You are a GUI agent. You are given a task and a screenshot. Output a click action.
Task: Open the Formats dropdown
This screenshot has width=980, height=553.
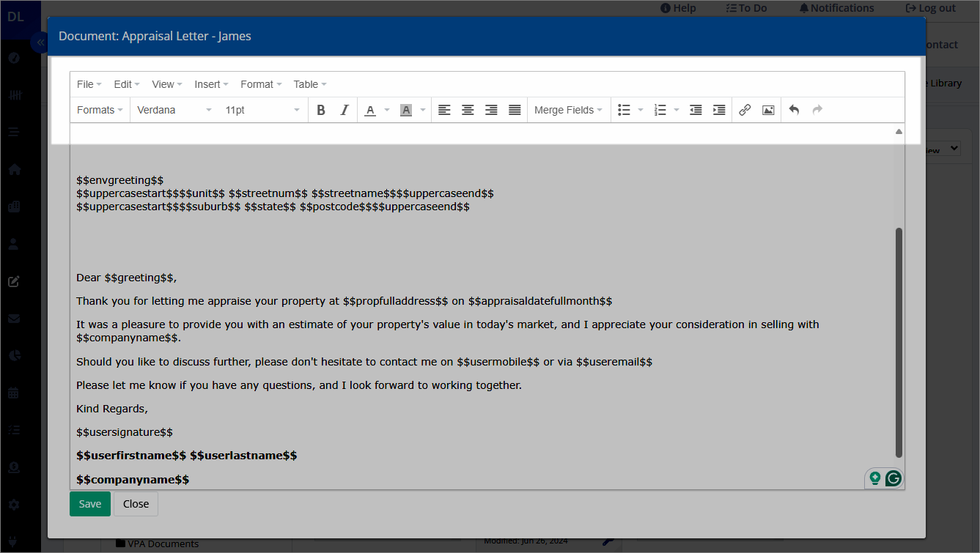click(100, 110)
